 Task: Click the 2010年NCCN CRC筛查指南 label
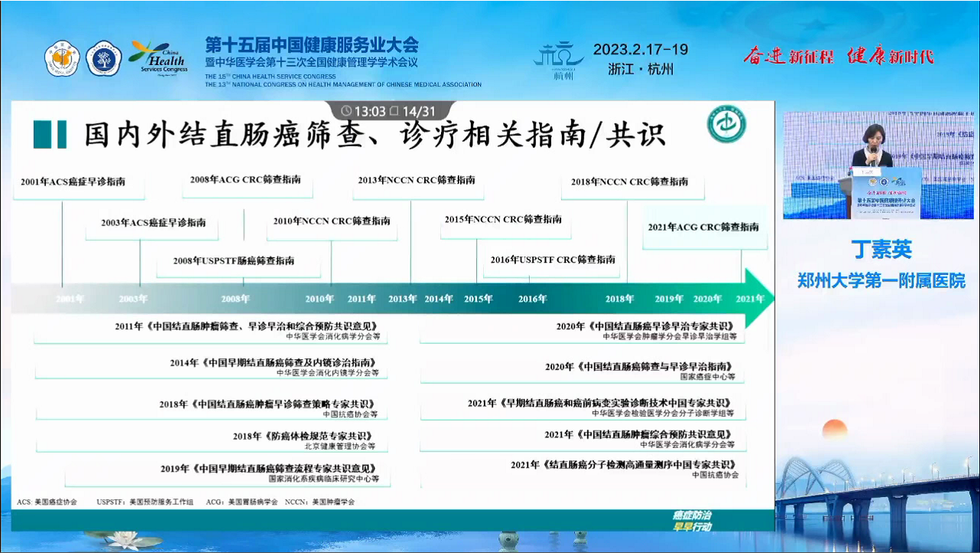tap(332, 221)
